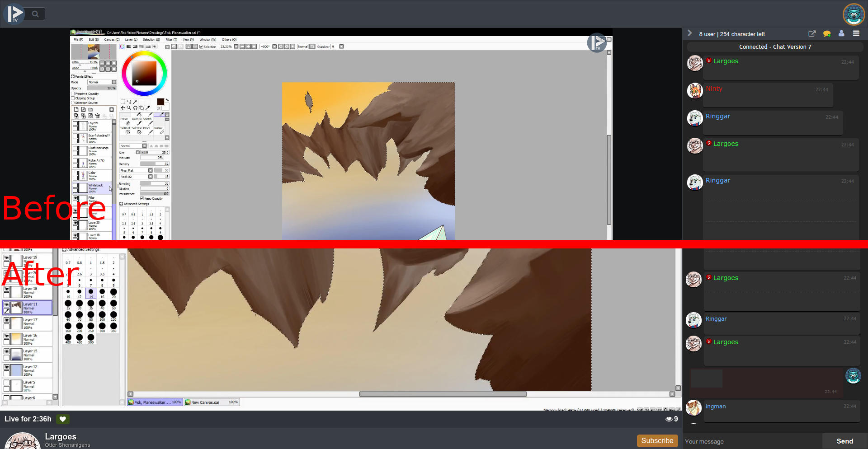Click the Subscribe button

coord(657,441)
